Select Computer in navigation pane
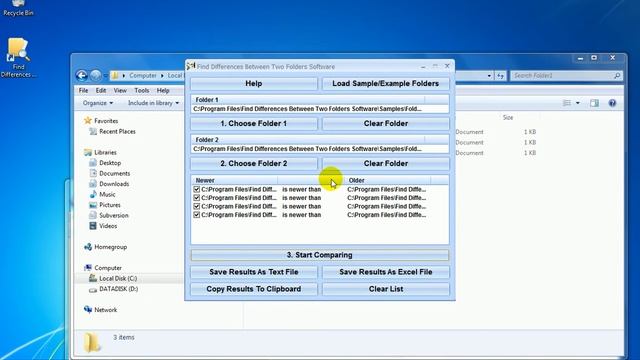This screenshot has height=360, width=640. click(103, 268)
